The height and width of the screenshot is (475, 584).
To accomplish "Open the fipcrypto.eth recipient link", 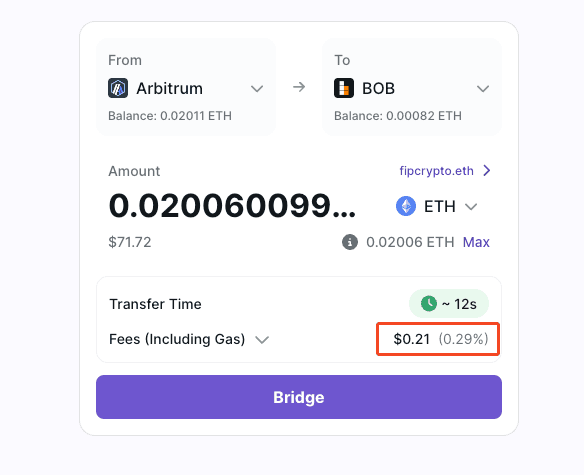I will point(437,171).
